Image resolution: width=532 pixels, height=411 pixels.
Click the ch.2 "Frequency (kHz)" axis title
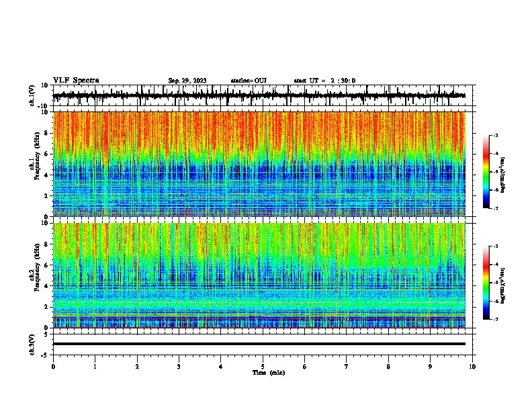(37, 267)
